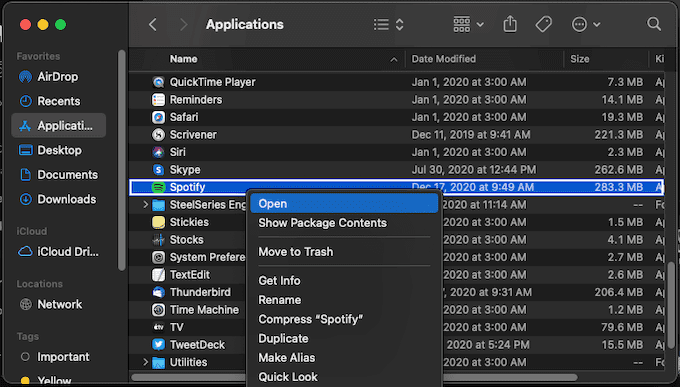
Task: Click the Stocks app icon
Action: tap(158, 239)
